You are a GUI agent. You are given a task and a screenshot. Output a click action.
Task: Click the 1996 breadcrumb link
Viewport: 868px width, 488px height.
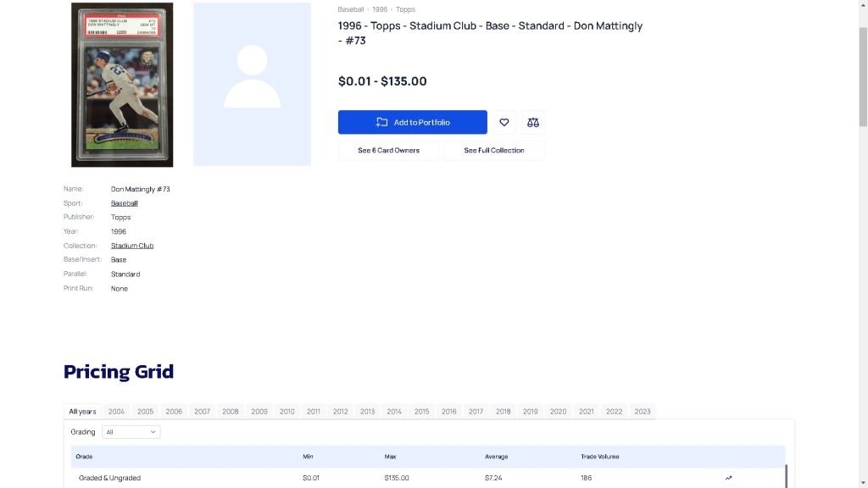(379, 9)
